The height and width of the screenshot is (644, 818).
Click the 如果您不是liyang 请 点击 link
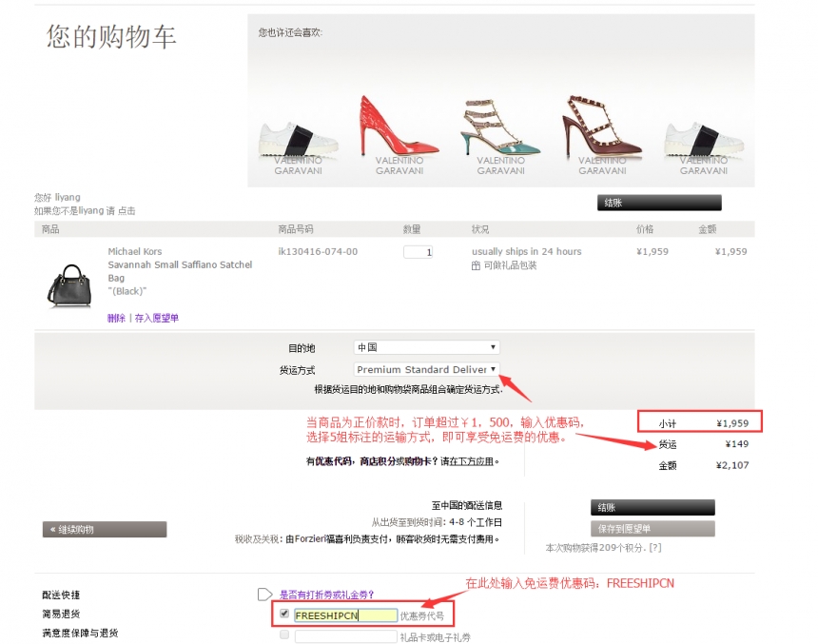(85, 211)
